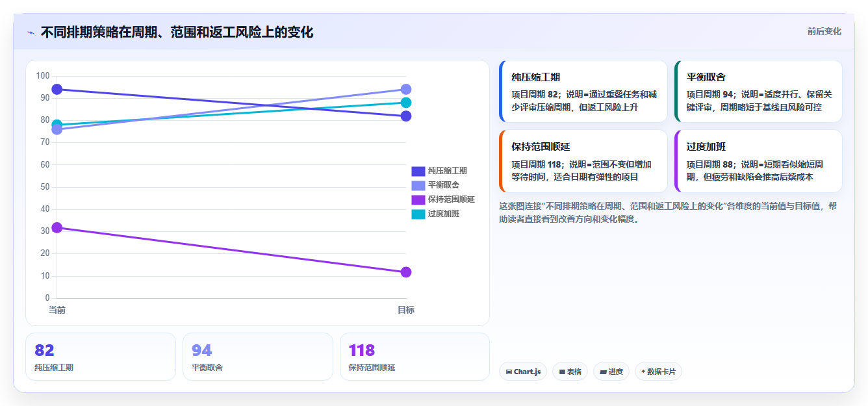Click the chart explanation paragraph
The height and width of the screenshot is (406, 868).
[668, 212]
